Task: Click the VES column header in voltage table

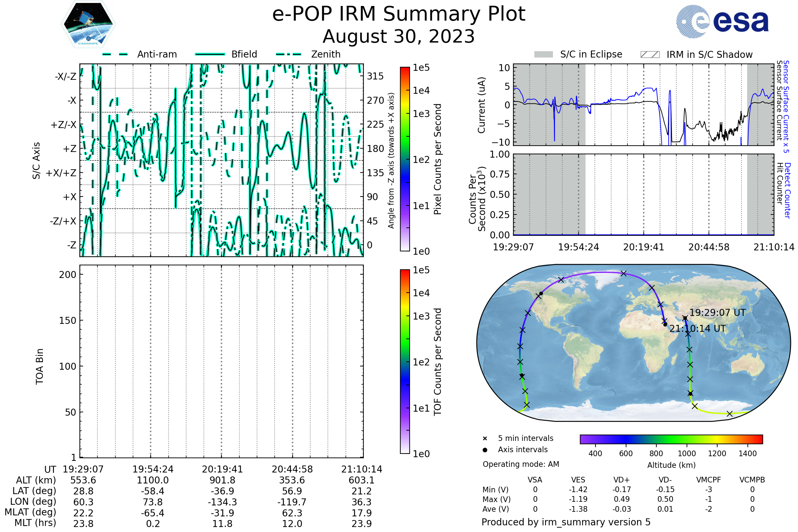Action: [x=578, y=480]
